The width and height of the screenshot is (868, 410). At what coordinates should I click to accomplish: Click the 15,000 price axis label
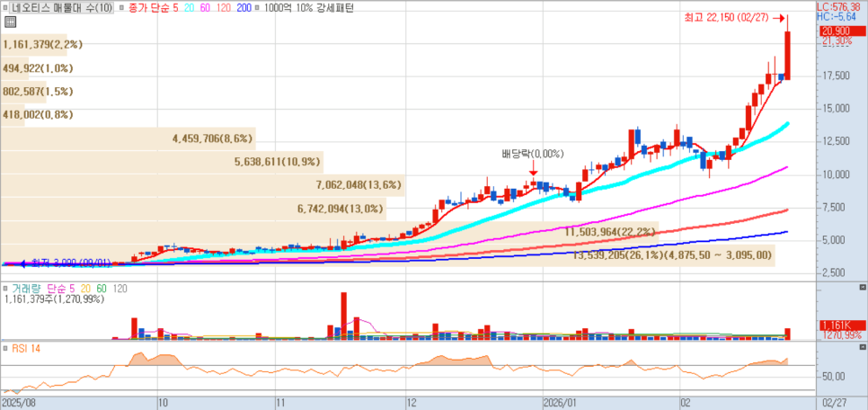click(836, 109)
